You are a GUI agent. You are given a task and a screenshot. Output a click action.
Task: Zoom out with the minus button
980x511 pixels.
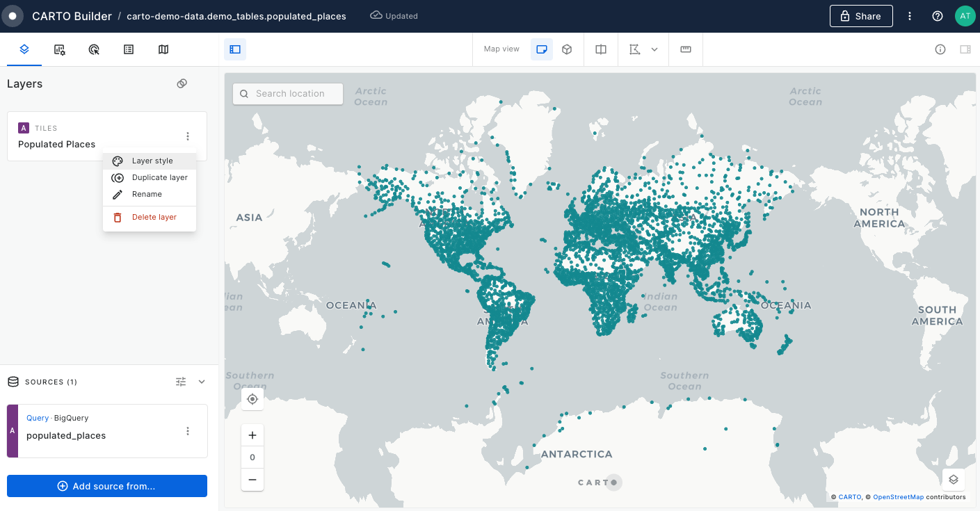tap(252, 480)
